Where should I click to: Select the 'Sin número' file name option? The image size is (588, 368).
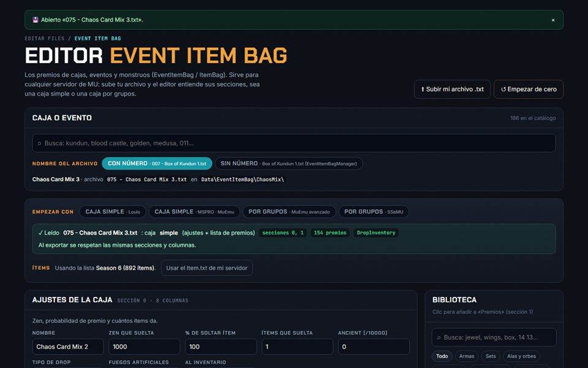288,164
